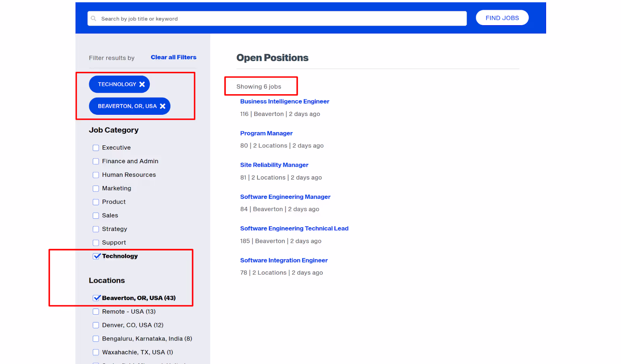Check the Remote - USA location
The width and height of the screenshot is (621, 364).
[x=96, y=312]
